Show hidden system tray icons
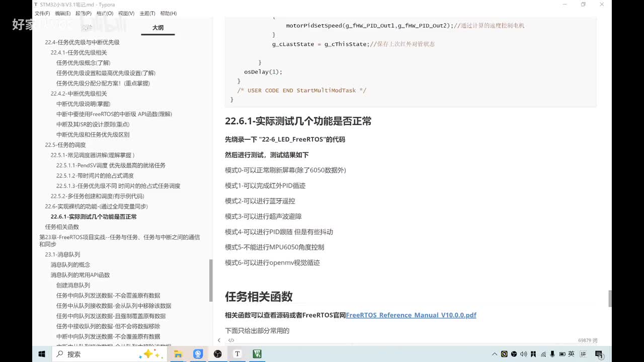Viewport: 644px width, 362px height. pyautogui.click(x=495, y=354)
